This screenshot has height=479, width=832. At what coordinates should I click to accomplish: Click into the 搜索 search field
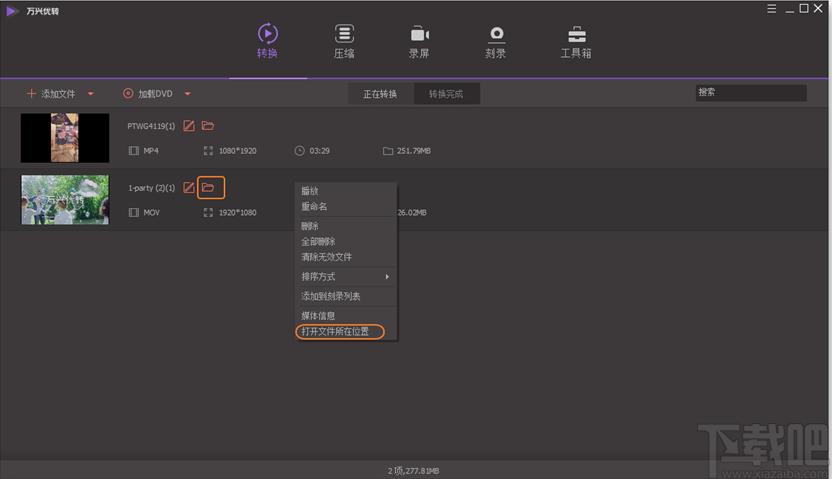pyautogui.click(x=751, y=93)
